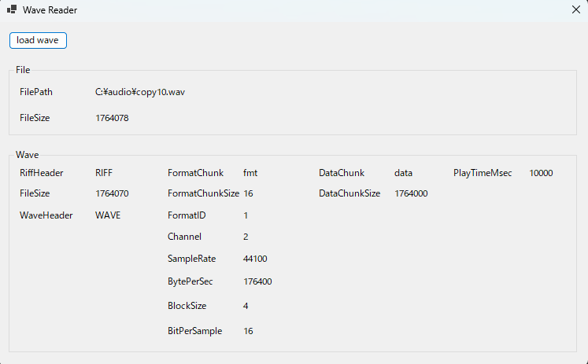Click the FormatID label
The image size is (588, 364).
186,215
